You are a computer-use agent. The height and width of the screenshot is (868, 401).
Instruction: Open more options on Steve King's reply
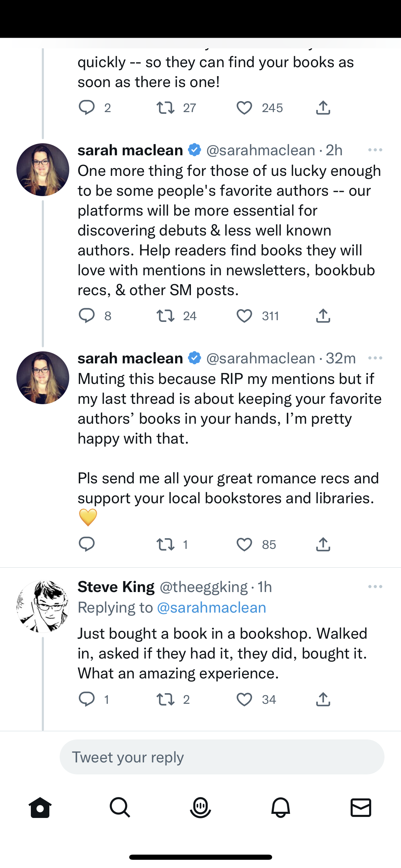375,587
